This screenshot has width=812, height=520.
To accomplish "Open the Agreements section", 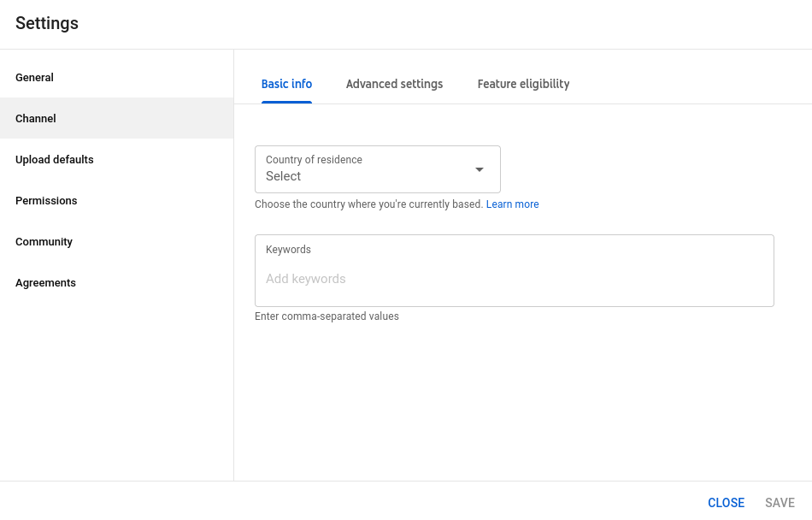I will point(116,283).
